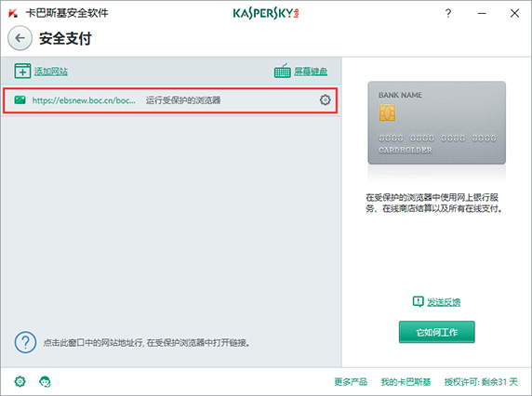
Task: Click the on-screen keyboard icon
Action: [283, 71]
